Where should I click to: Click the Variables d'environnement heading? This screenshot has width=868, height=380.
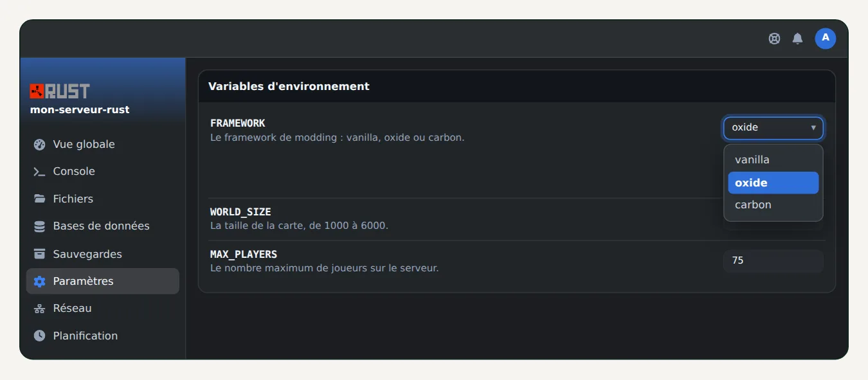click(289, 86)
